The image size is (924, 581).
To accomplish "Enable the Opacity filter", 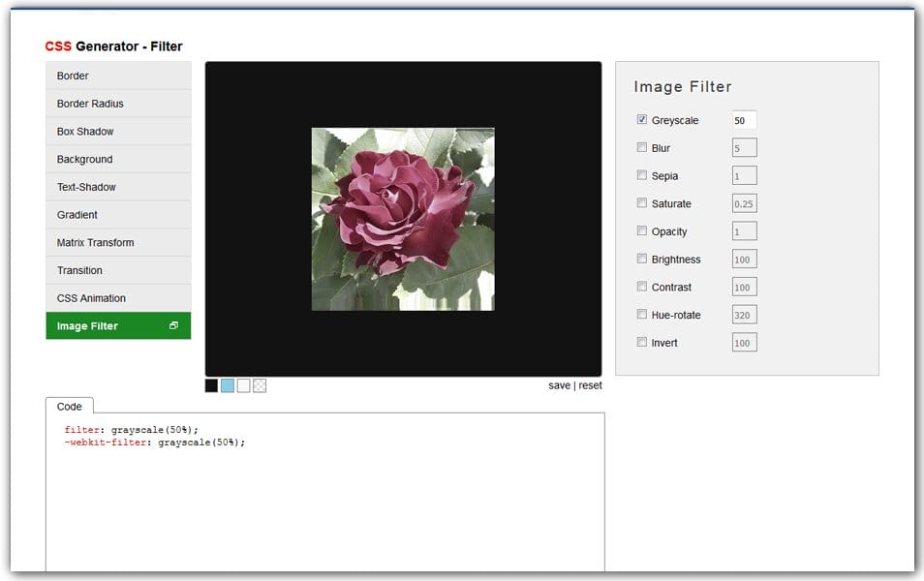I will click(642, 230).
